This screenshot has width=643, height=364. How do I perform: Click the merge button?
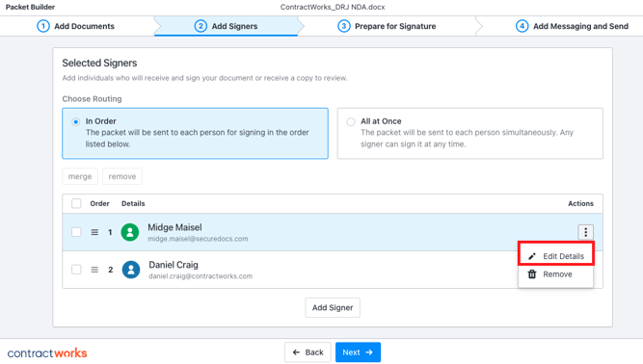[80, 176]
